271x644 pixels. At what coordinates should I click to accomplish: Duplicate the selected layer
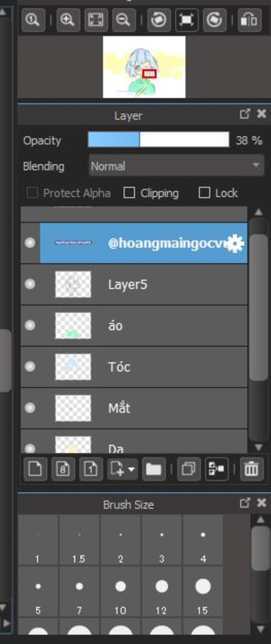(x=189, y=469)
